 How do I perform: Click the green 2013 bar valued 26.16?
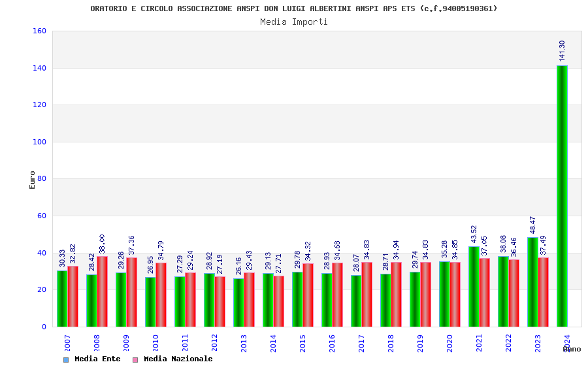click(x=238, y=302)
